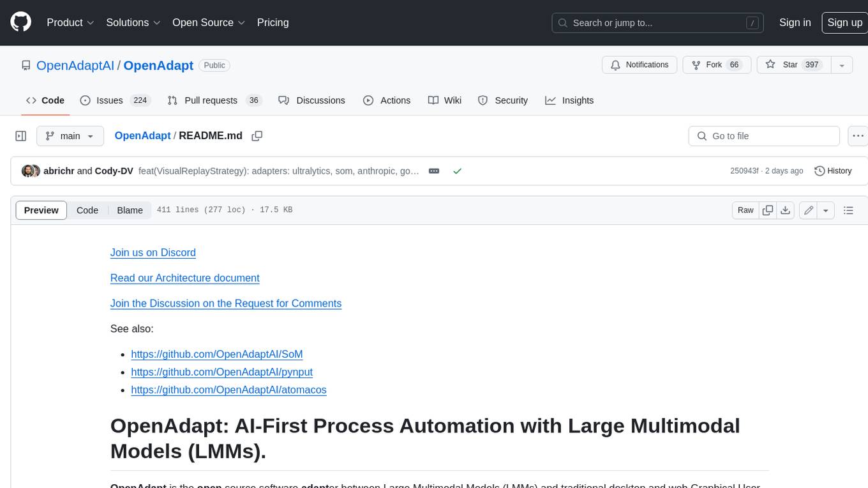Open the main branch selector

click(70, 136)
